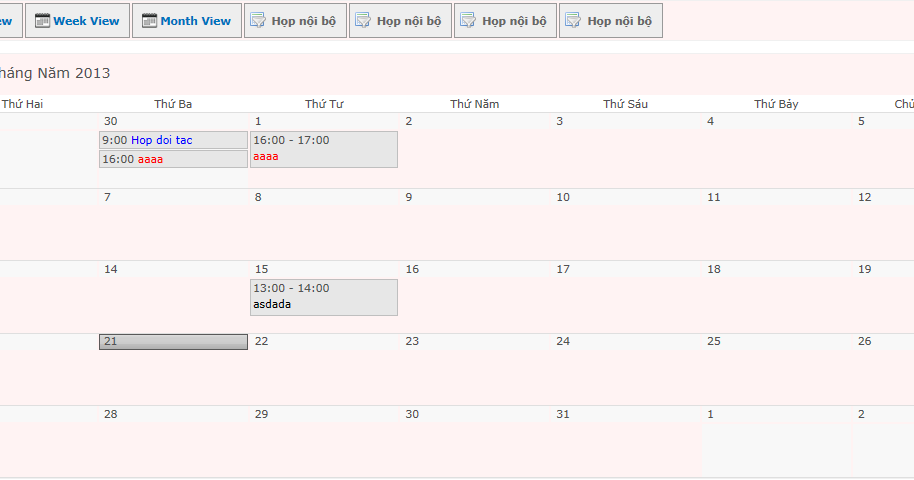Click the Tháng Năm 2013 month title

tap(54, 73)
